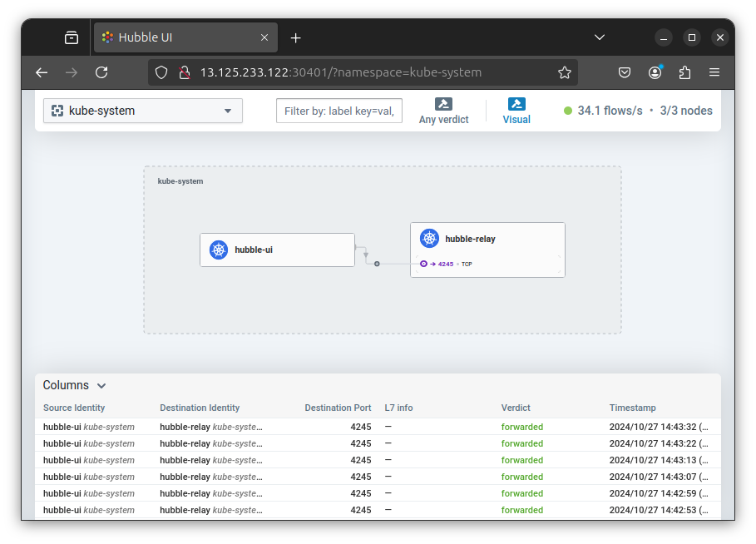
Task: Close the browser window
Action: [720, 37]
